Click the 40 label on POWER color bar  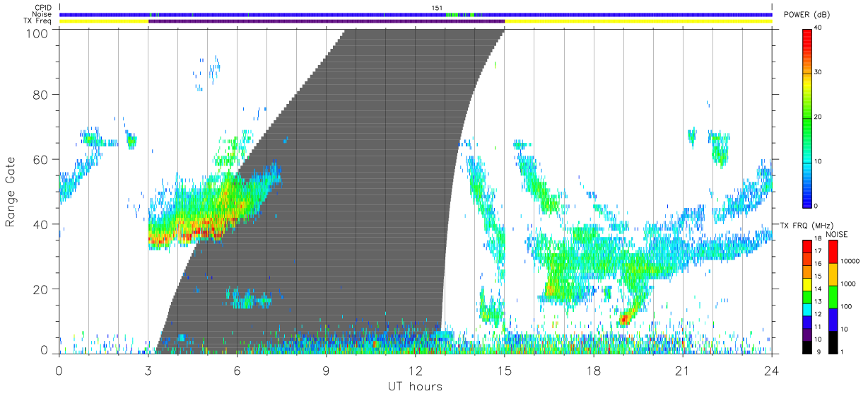tap(819, 28)
